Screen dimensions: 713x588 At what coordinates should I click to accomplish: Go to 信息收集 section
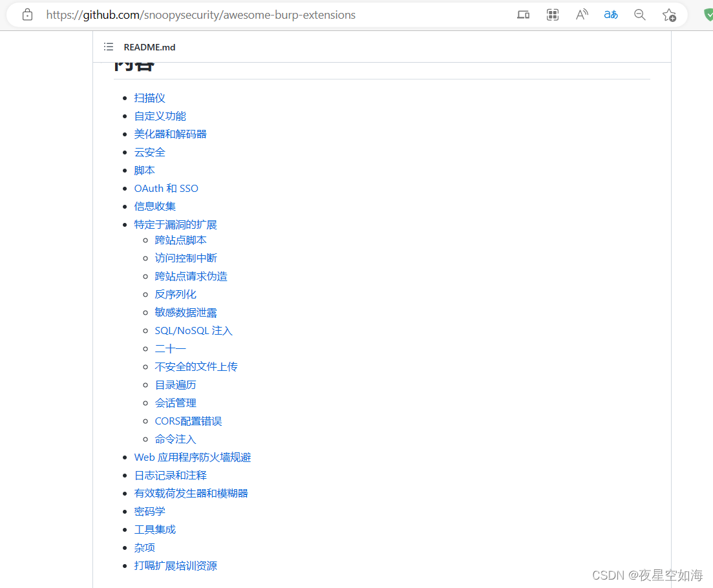click(154, 206)
